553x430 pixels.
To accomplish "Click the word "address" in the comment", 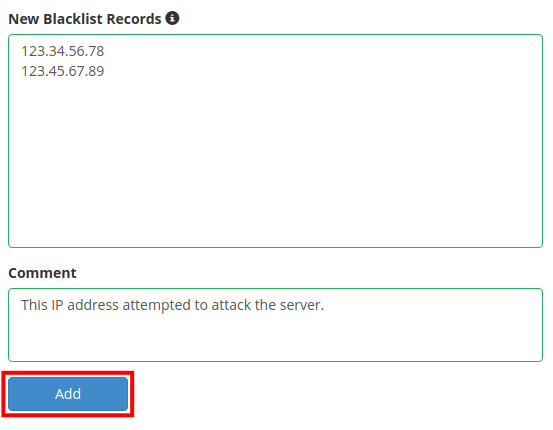I will 93,305.
